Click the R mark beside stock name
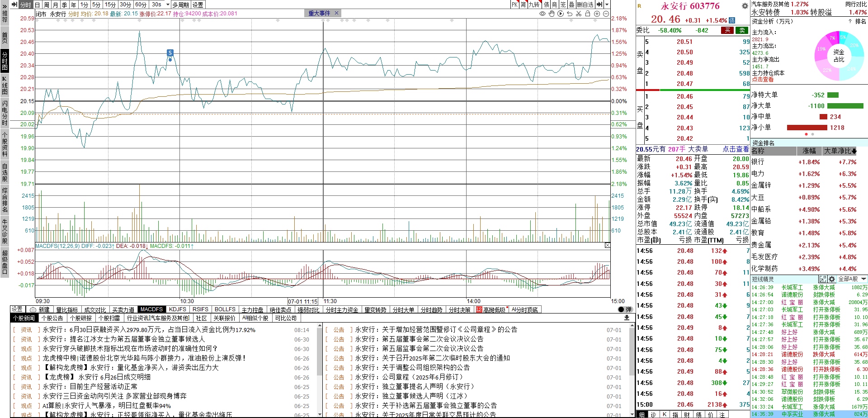The height and width of the screenshot is (418, 868). click(639, 6)
